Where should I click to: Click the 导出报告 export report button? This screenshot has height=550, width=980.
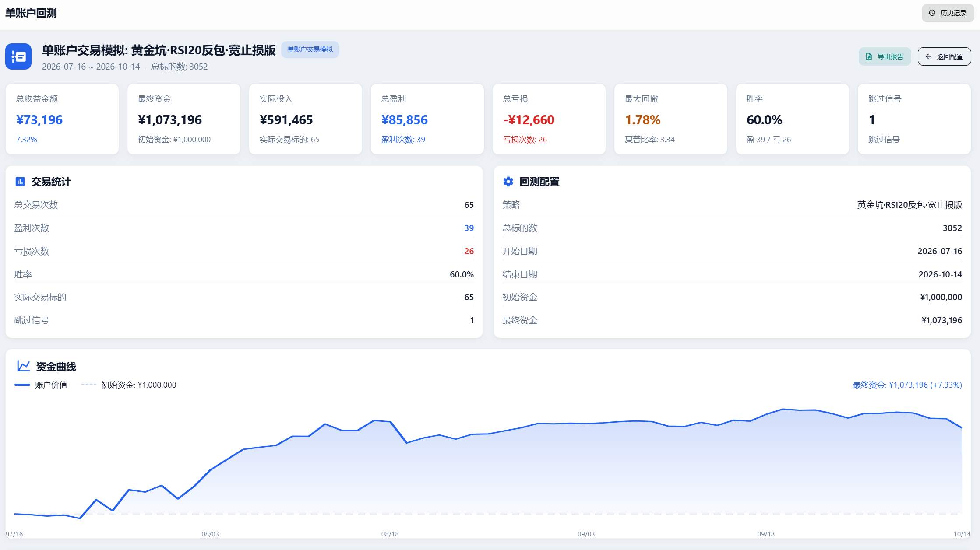(885, 56)
